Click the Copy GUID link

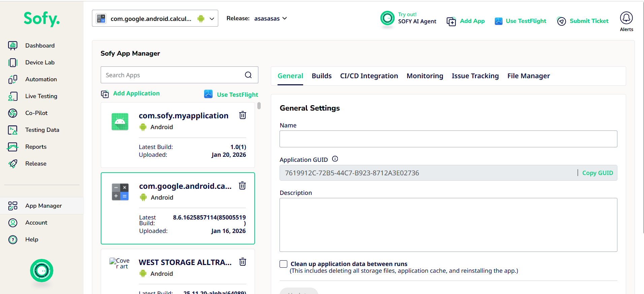tap(598, 173)
